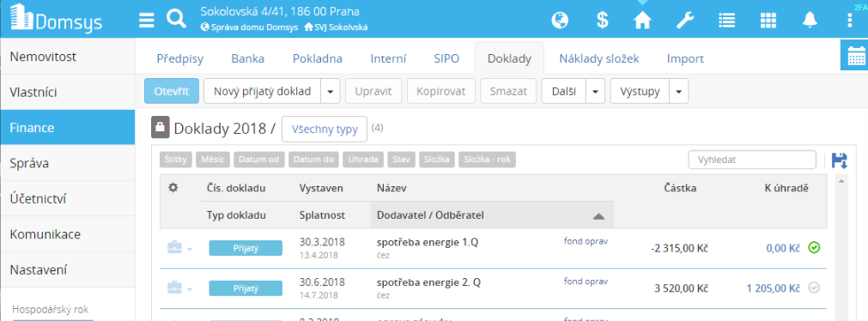This screenshot has width=868, height=321.
Task: Open Nastavení in the sidebar
Action: tap(68, 270)
